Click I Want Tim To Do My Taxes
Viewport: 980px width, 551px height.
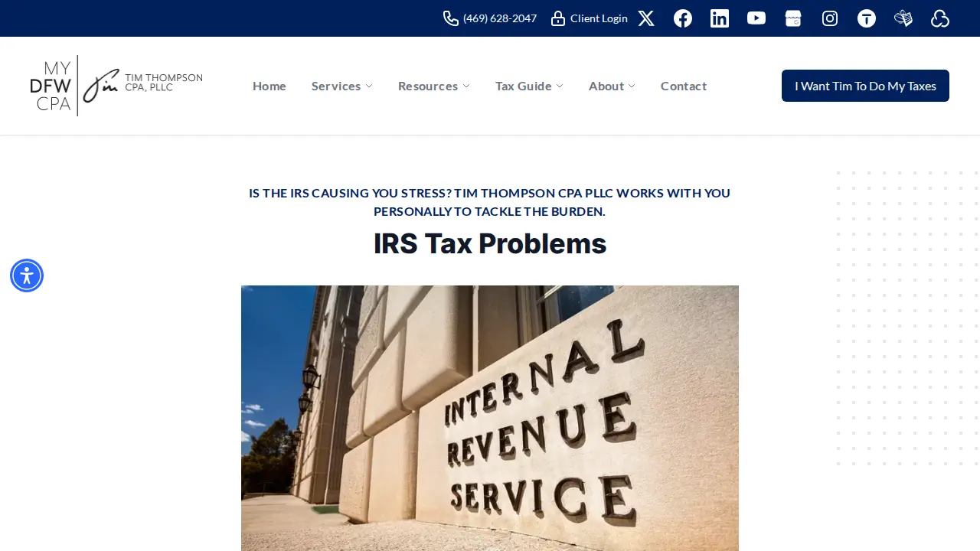(x=865, y=86)
